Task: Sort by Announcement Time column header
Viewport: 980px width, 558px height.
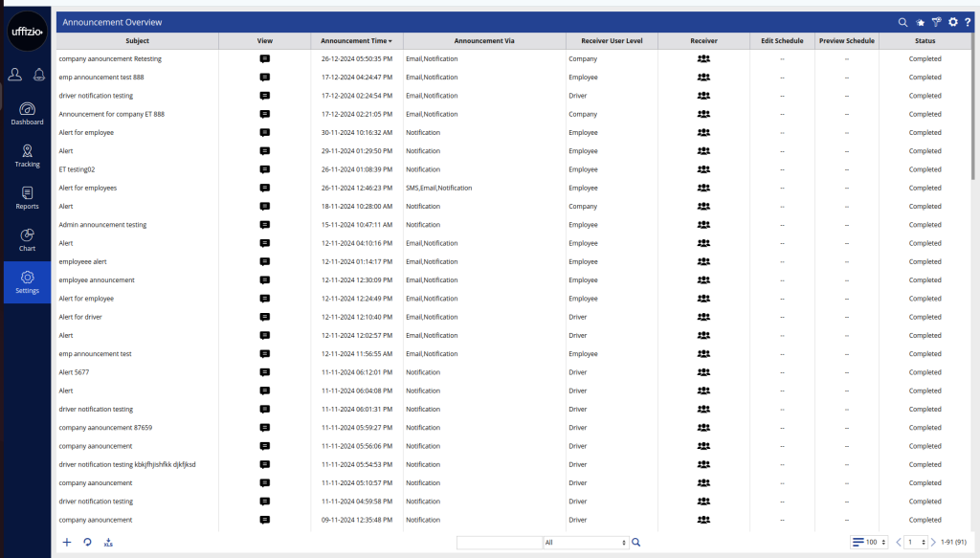Action: 356,41
